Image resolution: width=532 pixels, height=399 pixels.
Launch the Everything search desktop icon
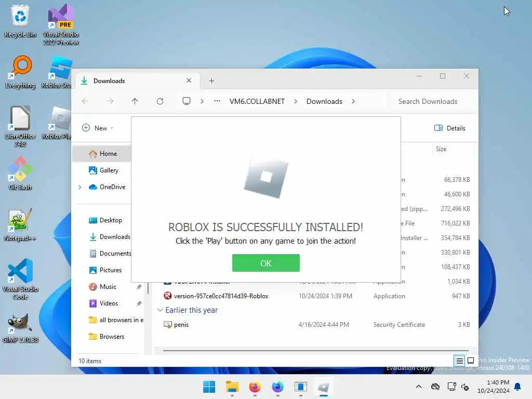coord(20,72)
